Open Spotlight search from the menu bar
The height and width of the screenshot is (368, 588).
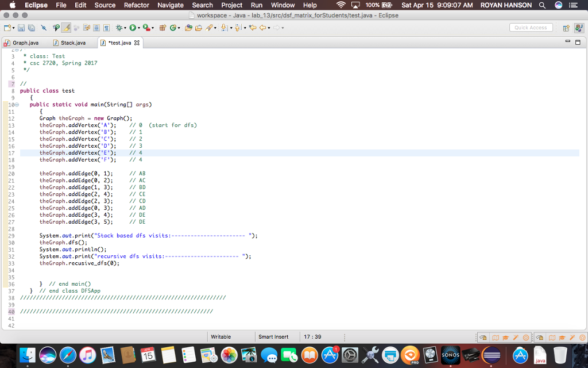(x=541, y=5)
